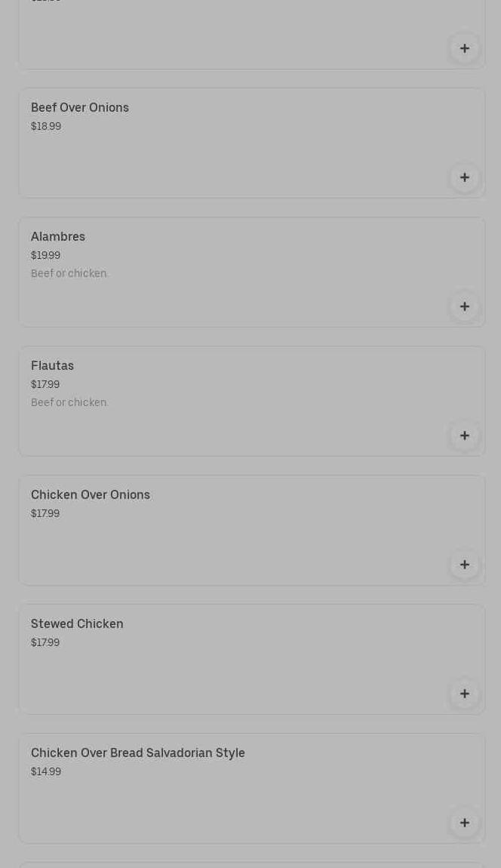Click the Flautas $17.99 price

45,384
